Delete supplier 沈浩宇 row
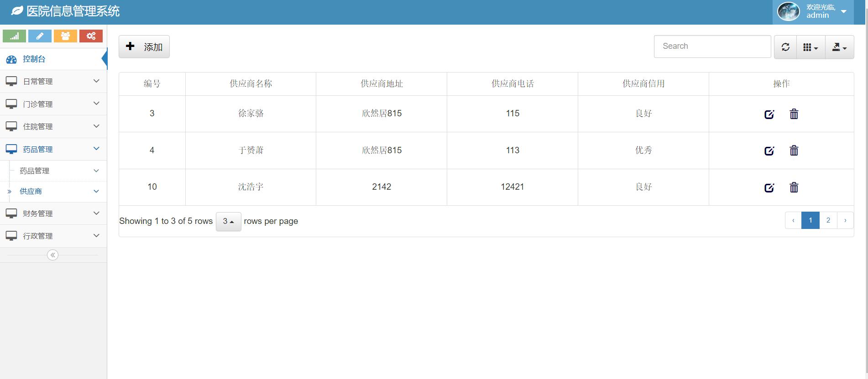This screenshot has width=868, height=379. pos(794,187)
